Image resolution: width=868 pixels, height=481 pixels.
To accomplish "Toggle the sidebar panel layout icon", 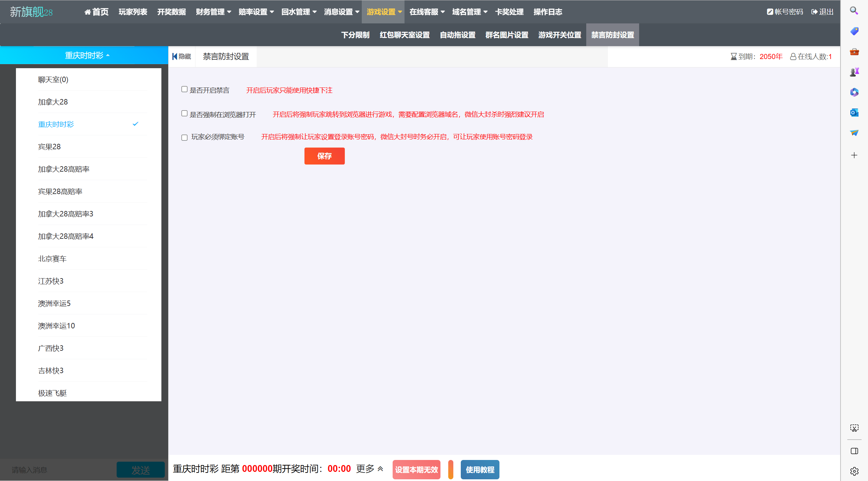I will 854,451.
